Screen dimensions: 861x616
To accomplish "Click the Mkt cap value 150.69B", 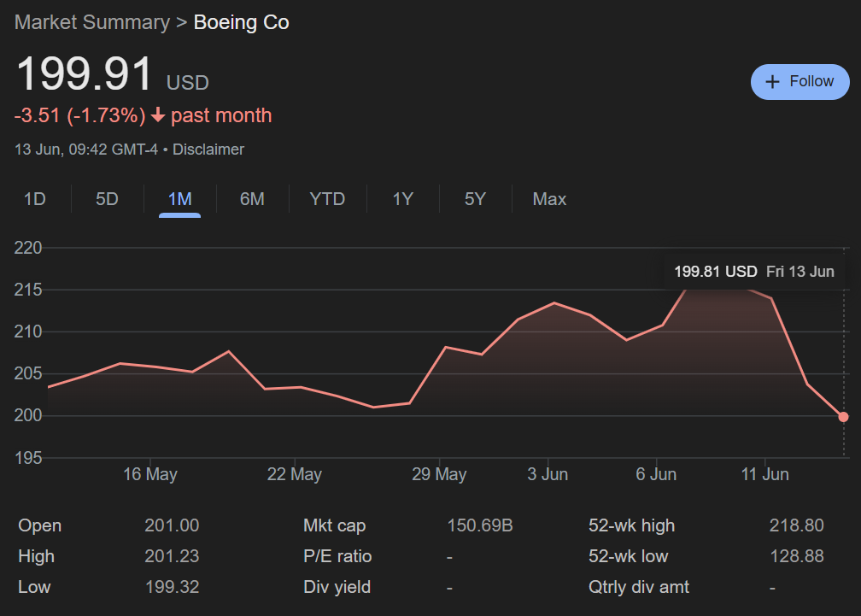I will coord(480,525).
